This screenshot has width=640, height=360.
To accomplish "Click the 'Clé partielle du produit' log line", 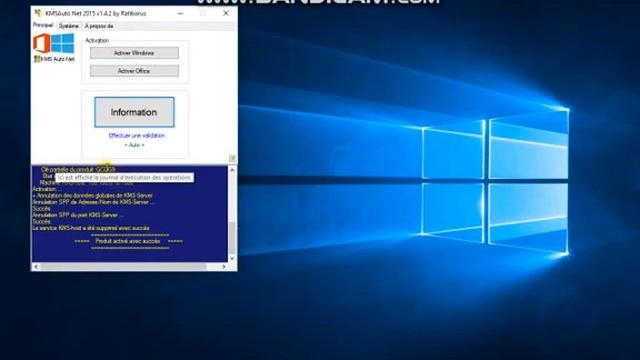I will [78, 169].
